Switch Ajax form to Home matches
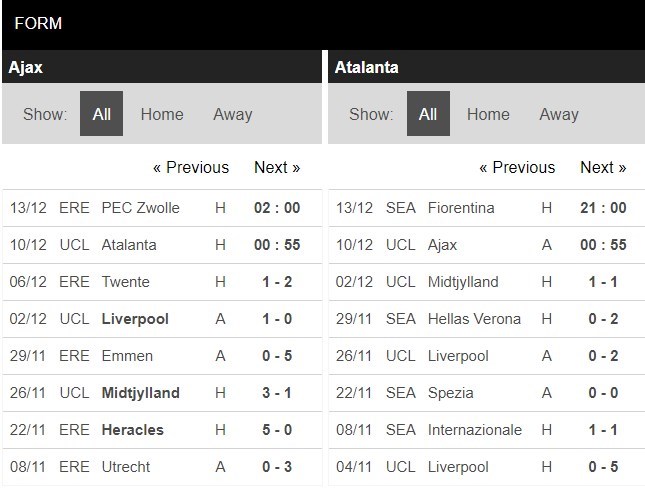The height and width of the screenshot is (491, 645). 162,114
